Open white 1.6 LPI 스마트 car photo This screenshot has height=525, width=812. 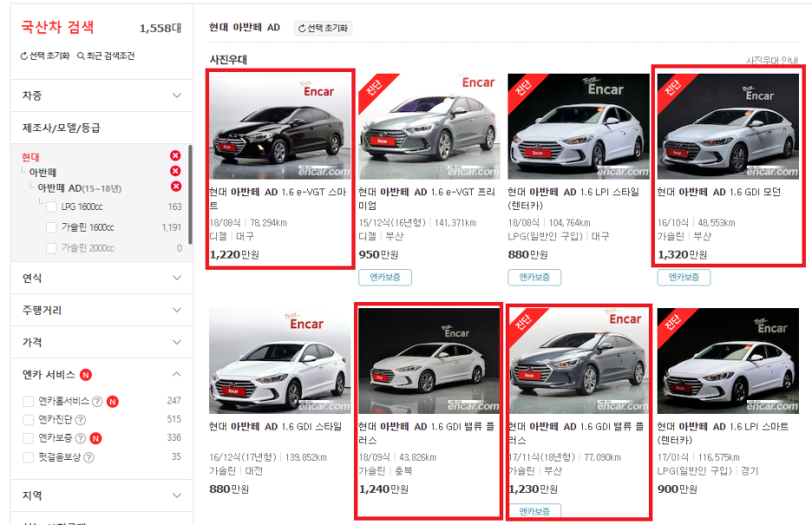click(x=728, y=361)
